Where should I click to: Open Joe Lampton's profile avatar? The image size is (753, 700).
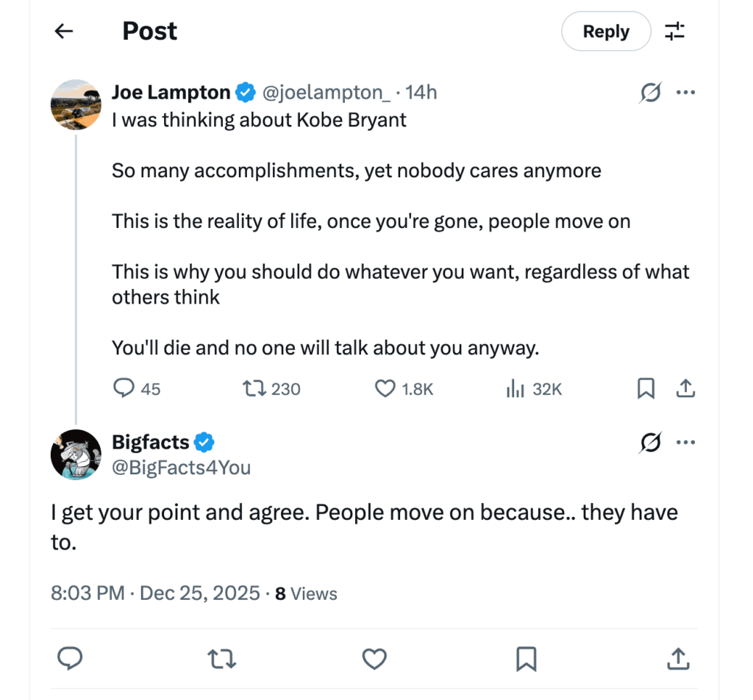(76, 105)
